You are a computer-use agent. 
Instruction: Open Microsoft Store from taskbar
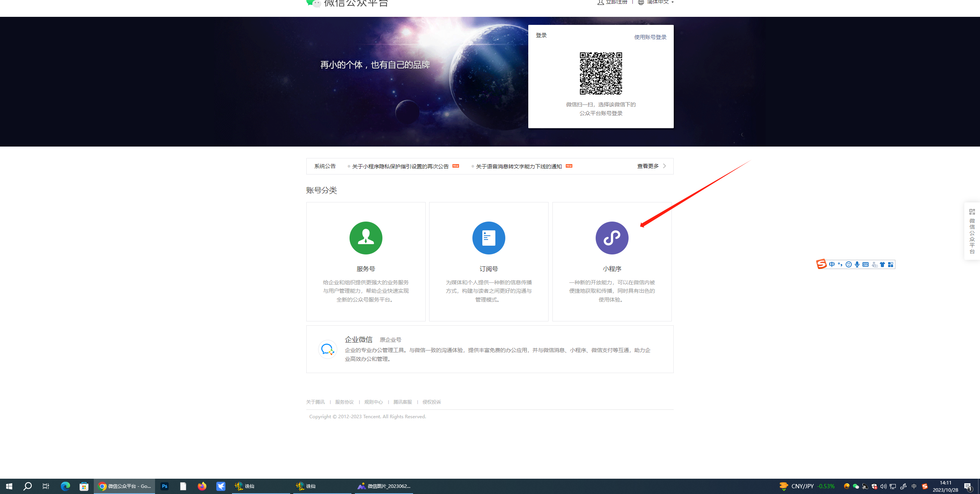(84, 486)
